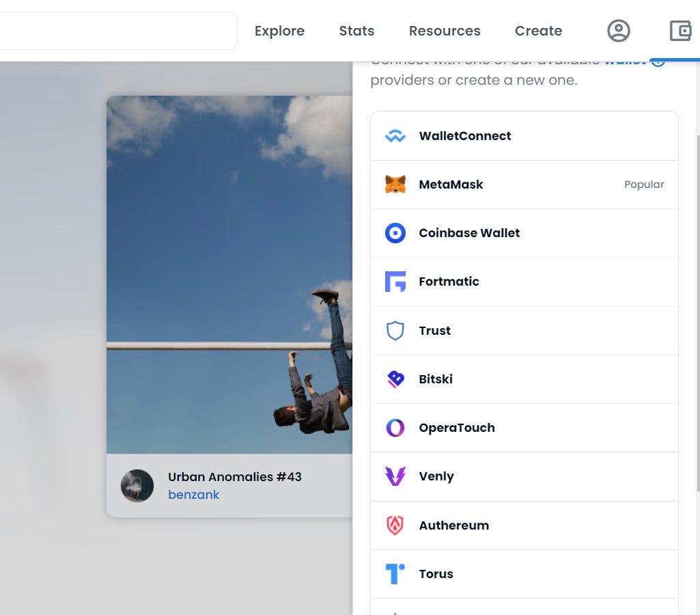Select the Bitski label
700x615 pixels.
pos(436,379)
